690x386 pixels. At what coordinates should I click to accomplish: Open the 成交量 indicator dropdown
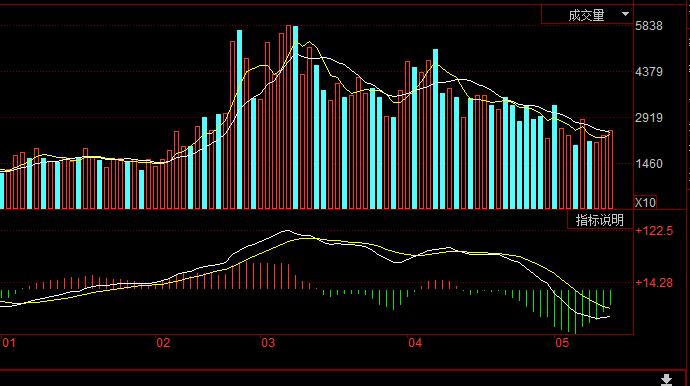(587, 15)
